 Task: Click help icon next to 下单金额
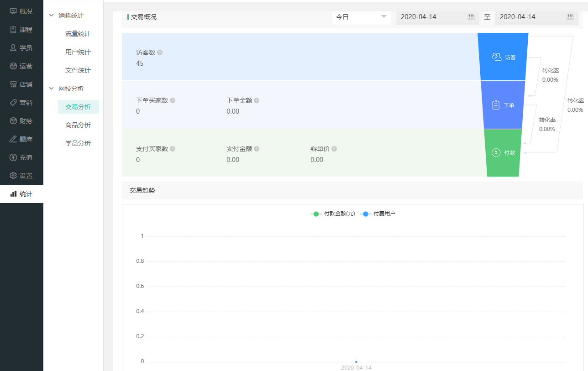point(257,100)
